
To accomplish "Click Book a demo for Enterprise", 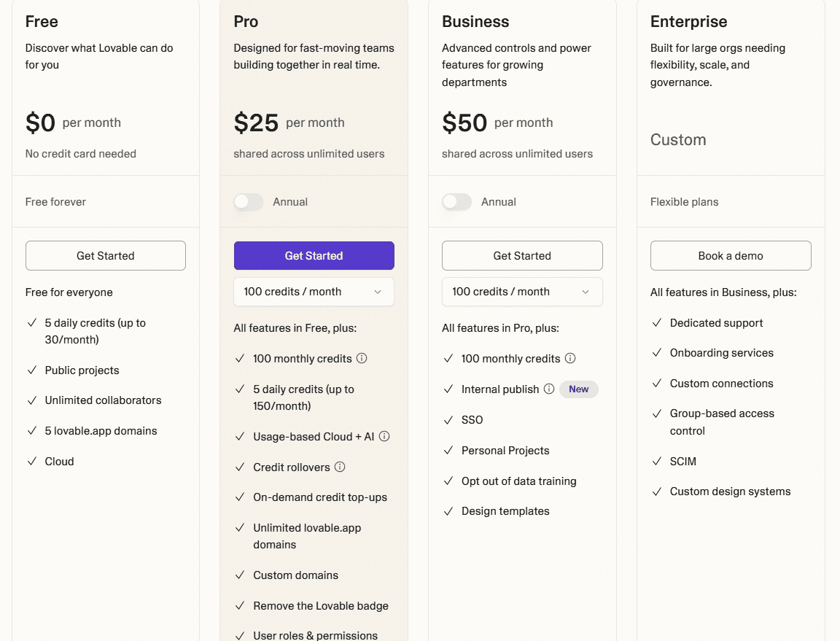I will tap(731, 255).
